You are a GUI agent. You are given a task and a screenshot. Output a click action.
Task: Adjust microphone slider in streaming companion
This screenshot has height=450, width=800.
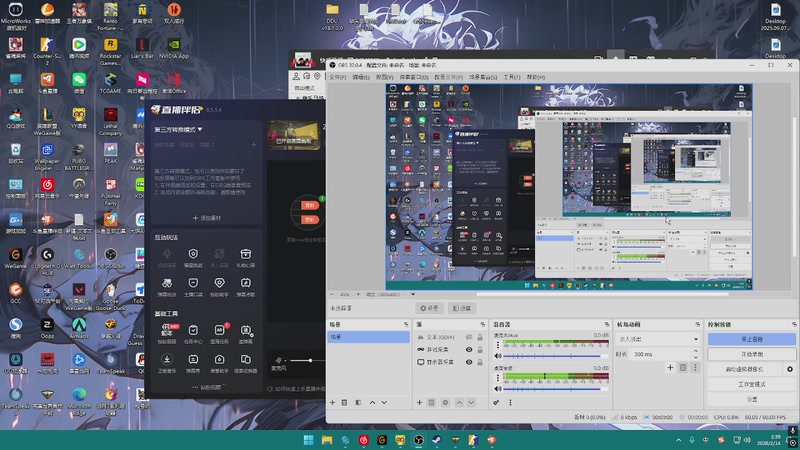click(x=307, y=360)
